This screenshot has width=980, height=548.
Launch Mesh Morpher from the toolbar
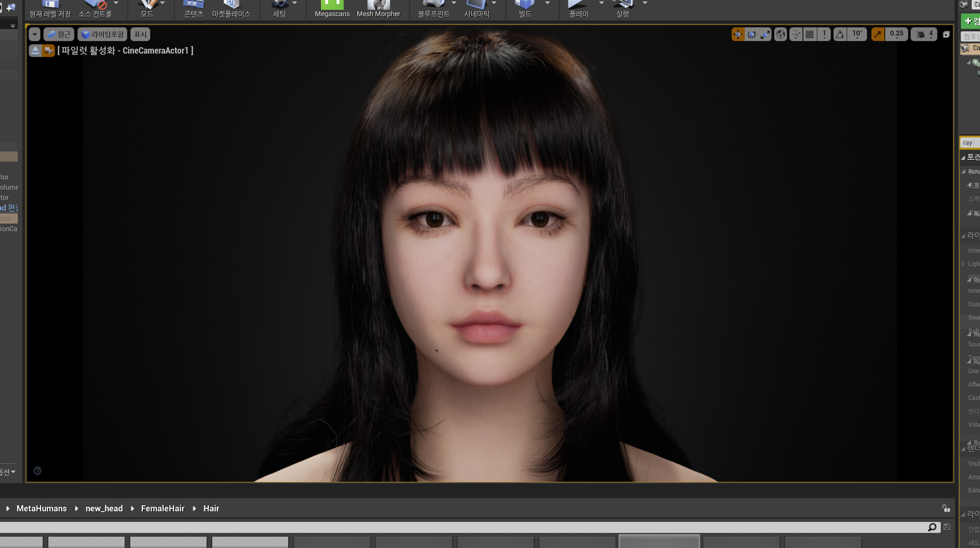[x=378, y=7]
